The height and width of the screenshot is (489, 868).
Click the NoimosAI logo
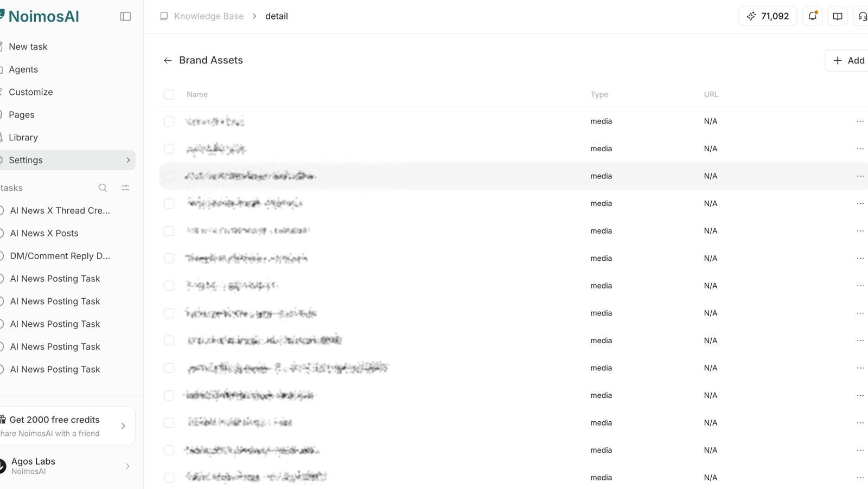40,16
